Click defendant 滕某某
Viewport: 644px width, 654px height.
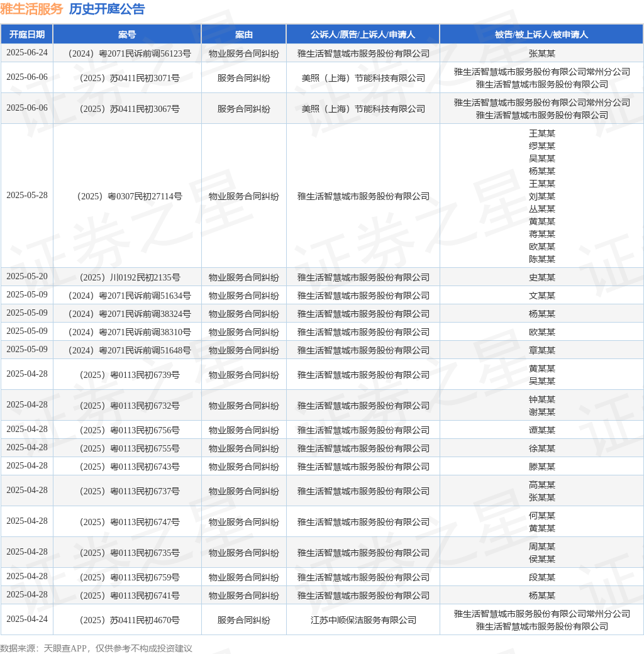tap(542, 467)
